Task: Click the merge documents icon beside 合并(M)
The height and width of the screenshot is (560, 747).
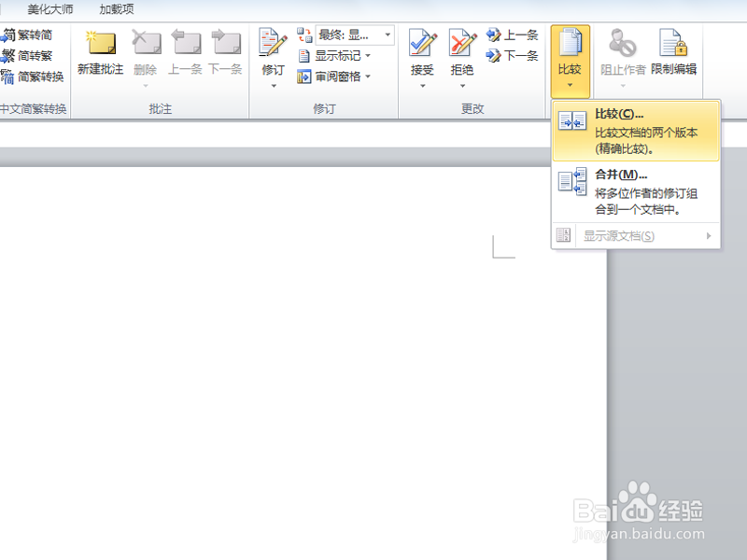Action: (x=572, y=181)
